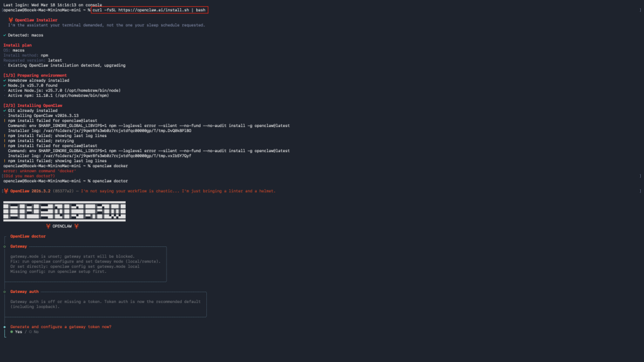
Task: Click the Active Node.js v25.7.0 path line
Action: pos(64,90)
